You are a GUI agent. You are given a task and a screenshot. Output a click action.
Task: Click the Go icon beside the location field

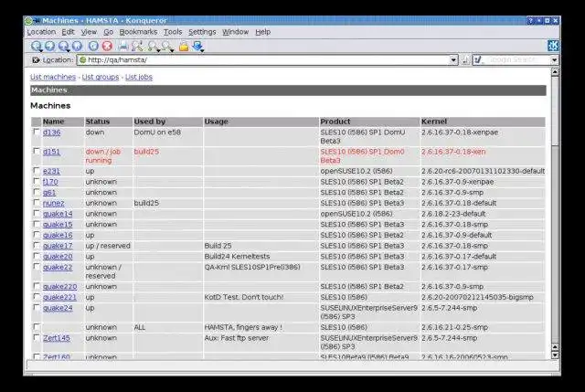pyautogui.click(x=465, y=60)
